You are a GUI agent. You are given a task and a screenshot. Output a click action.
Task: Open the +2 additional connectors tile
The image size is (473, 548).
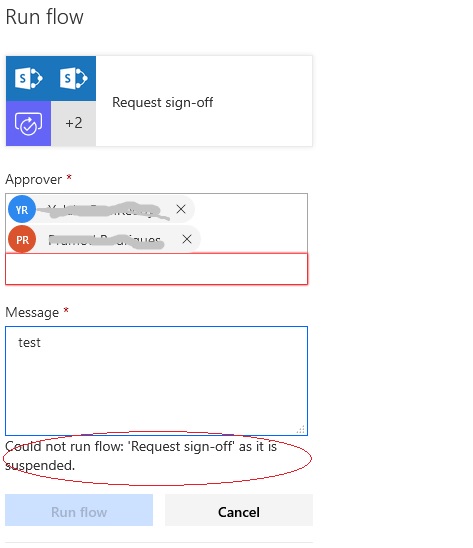click(73, 123)
